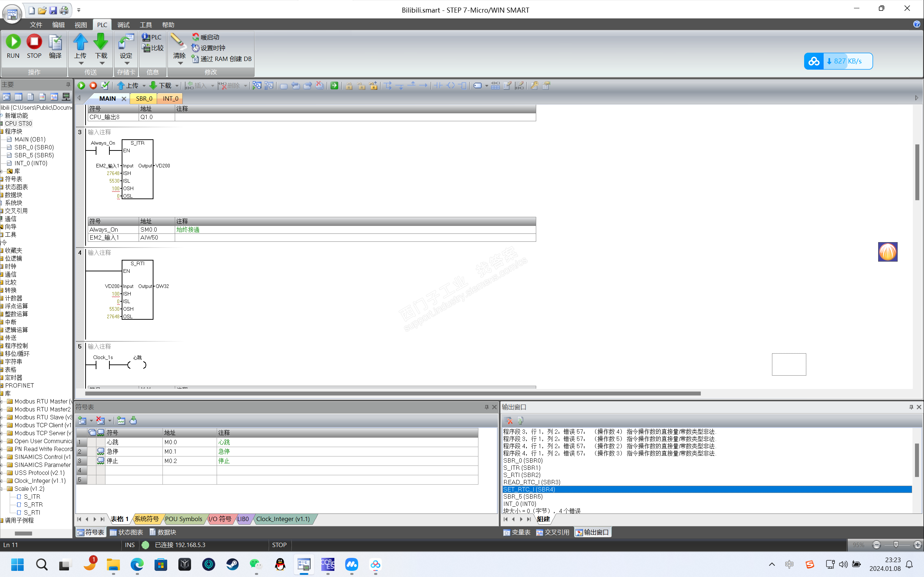The image size is (924, 577).
Task: Click the 设置时钟 clock icon
Action: coord(195,48)
